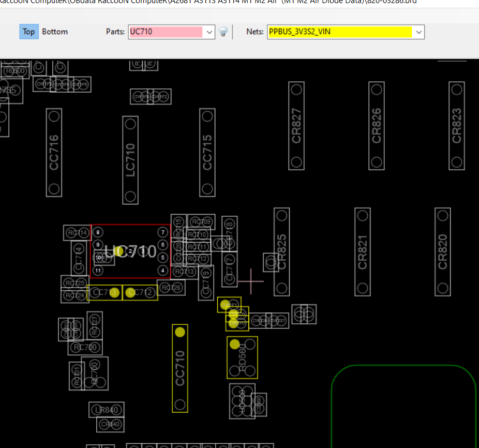Select resistor RC700 on board
This screenshot has width=479, height=448.
click(x=85, y=348)
